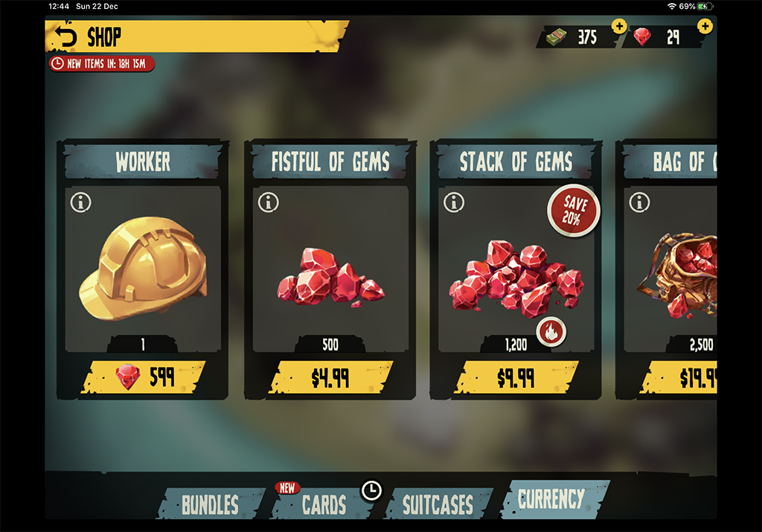Tap the Save 20% badge
The image size is (762, 532).
(574, 211)
